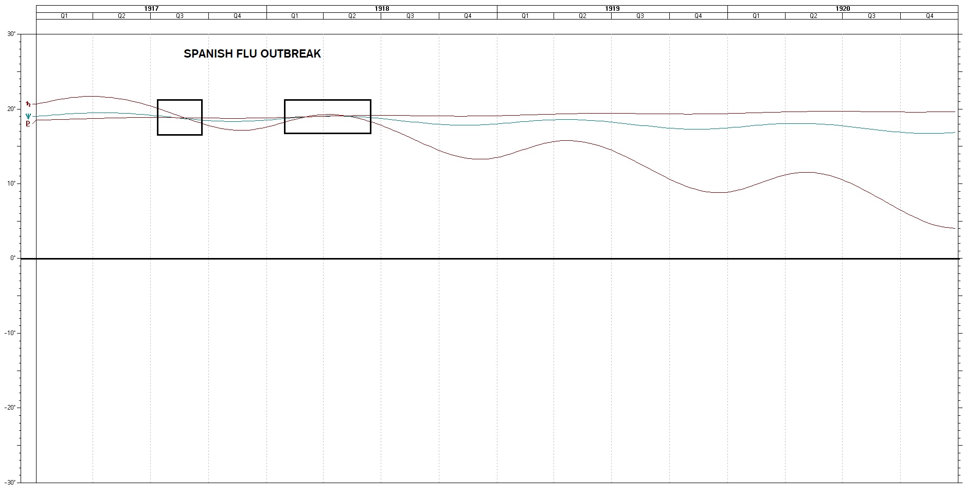Select the 1920 year header

point(843,9)
